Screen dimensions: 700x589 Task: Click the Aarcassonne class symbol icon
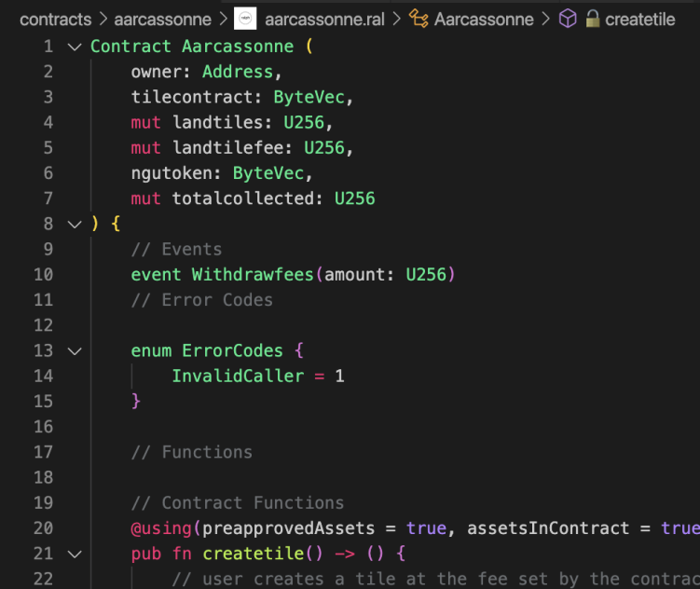419,19
